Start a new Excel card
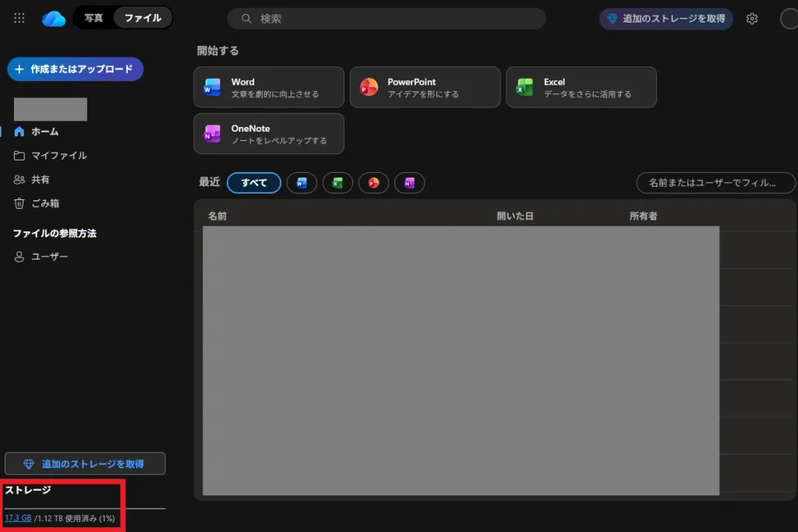 click(581, 87)
